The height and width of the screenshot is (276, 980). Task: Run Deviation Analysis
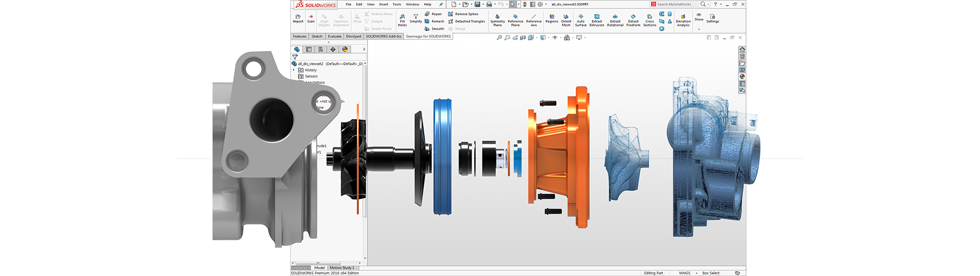(683, 20)
